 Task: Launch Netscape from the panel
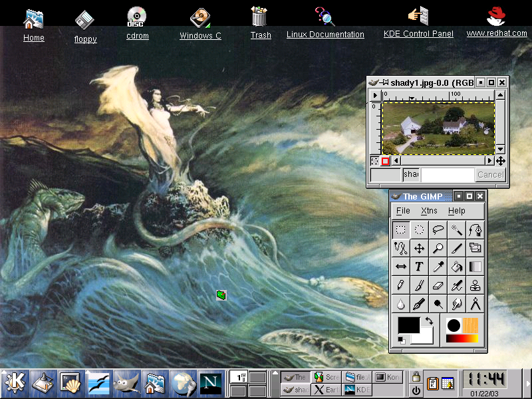[x=211, y=384]
